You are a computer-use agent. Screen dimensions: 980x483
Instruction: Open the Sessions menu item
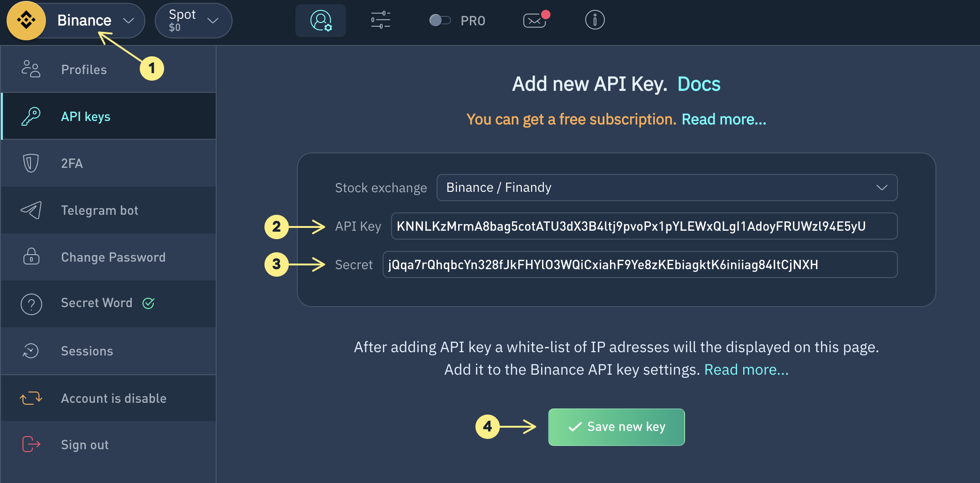87,351
